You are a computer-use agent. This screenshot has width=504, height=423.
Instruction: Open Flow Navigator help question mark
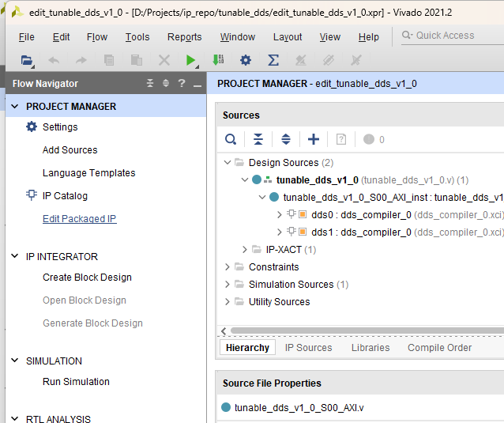182,83
